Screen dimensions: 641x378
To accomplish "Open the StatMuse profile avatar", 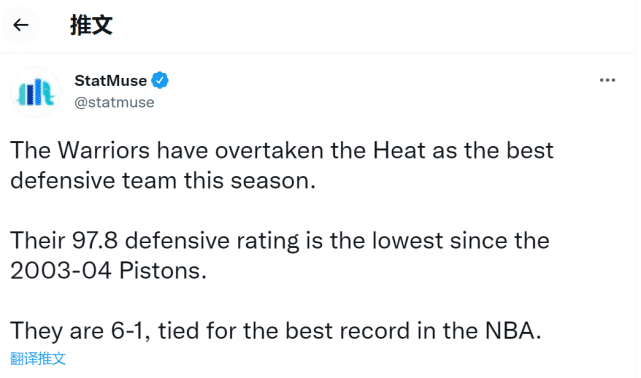I will coord(36,92).
